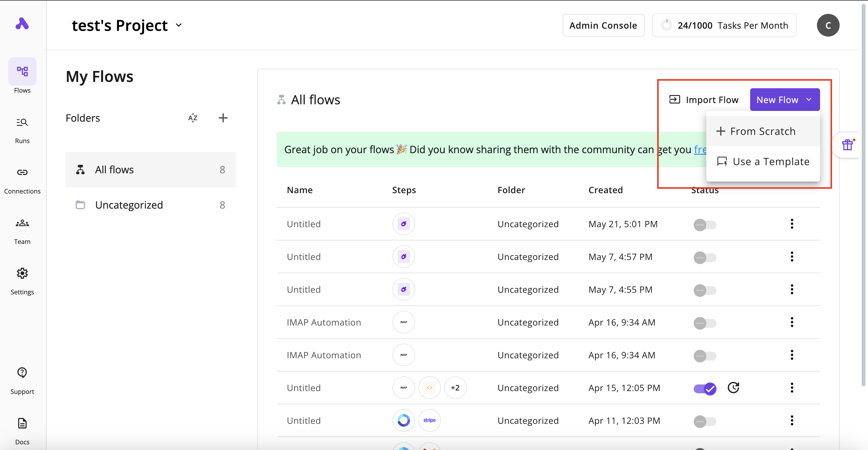Enable the May 21 Untitled flow toggle
Viewport: 868px width, 450px height.
[x=704, y=225]
